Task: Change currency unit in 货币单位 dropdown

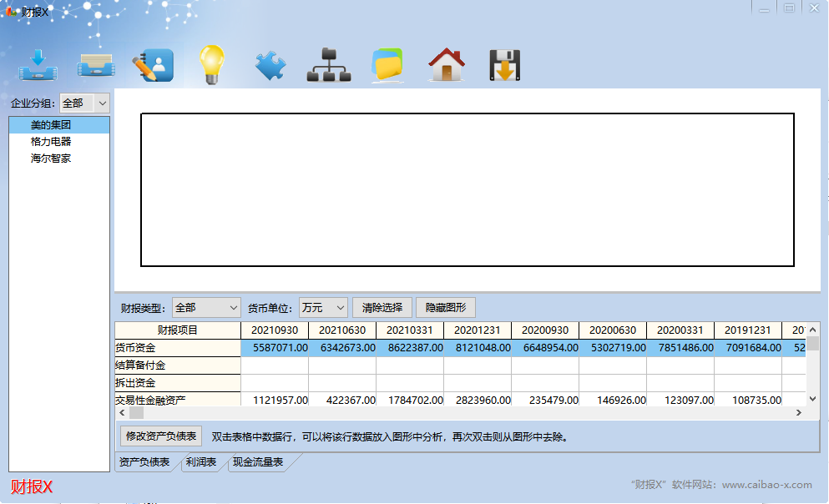Action: (323, 307)
